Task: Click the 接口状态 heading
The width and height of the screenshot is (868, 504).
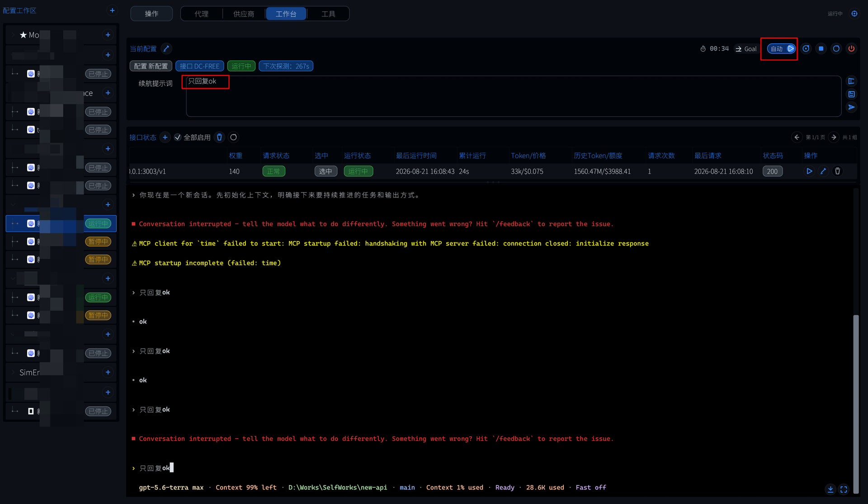Action: (x=143, y=137)
